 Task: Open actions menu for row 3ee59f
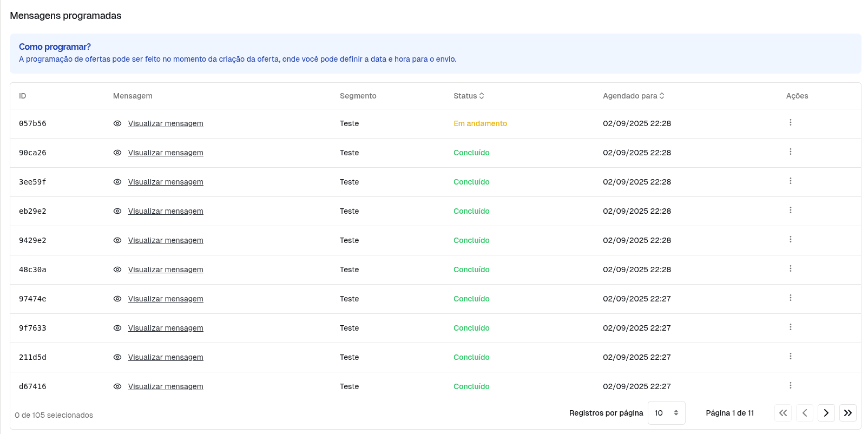pyautogui.click(x=790, y=181)
